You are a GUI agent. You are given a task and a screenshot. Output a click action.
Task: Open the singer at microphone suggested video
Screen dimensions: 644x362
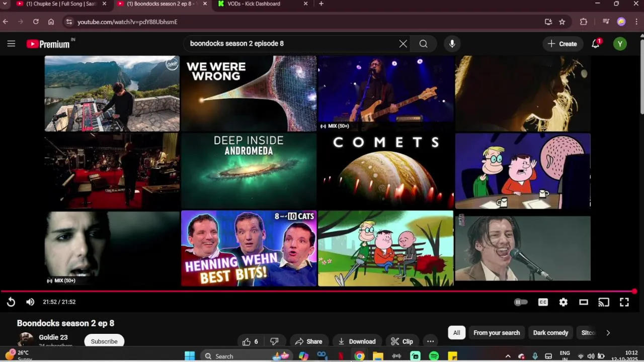click(523, 248)
